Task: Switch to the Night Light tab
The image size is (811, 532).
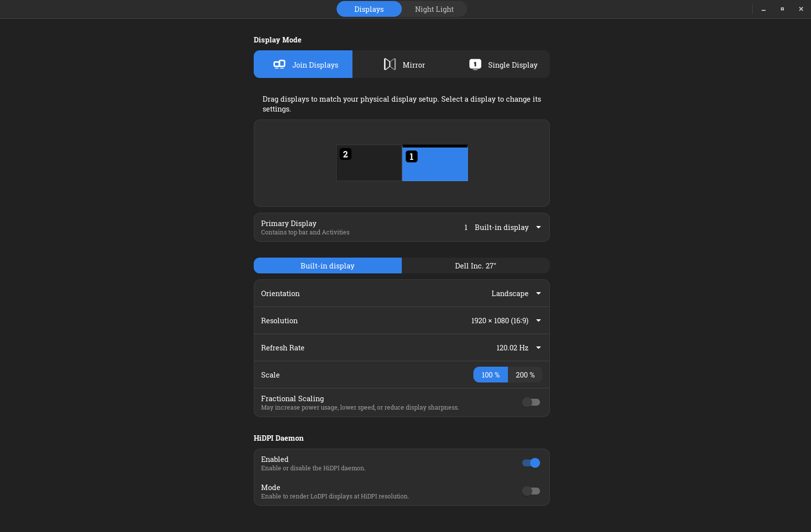Action: tap(434, 9)
